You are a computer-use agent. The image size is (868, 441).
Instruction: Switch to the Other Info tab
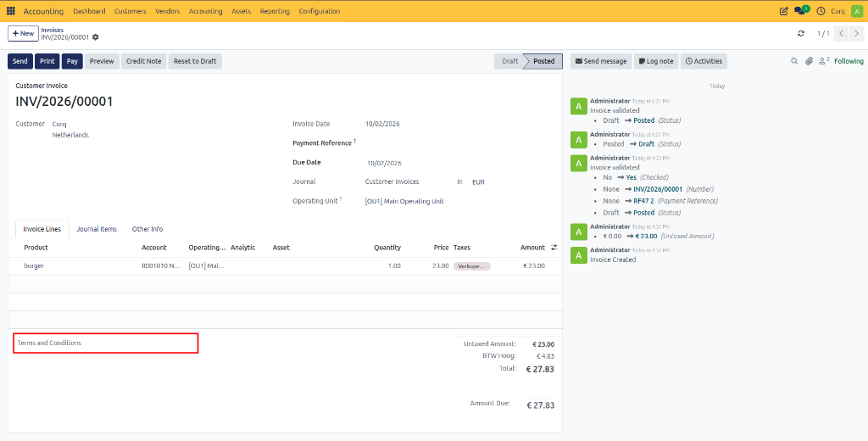pos(147,229)
